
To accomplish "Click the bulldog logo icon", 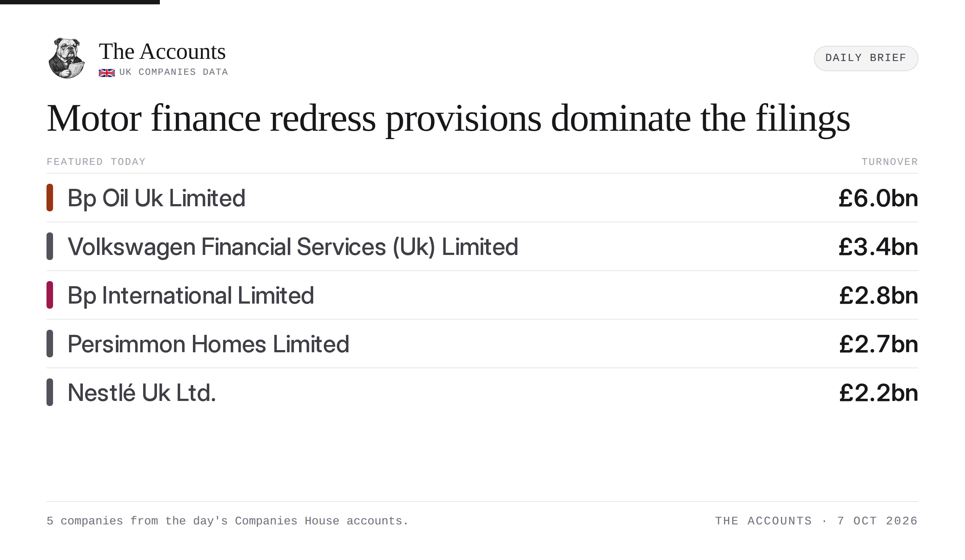I will coord(66,58).
